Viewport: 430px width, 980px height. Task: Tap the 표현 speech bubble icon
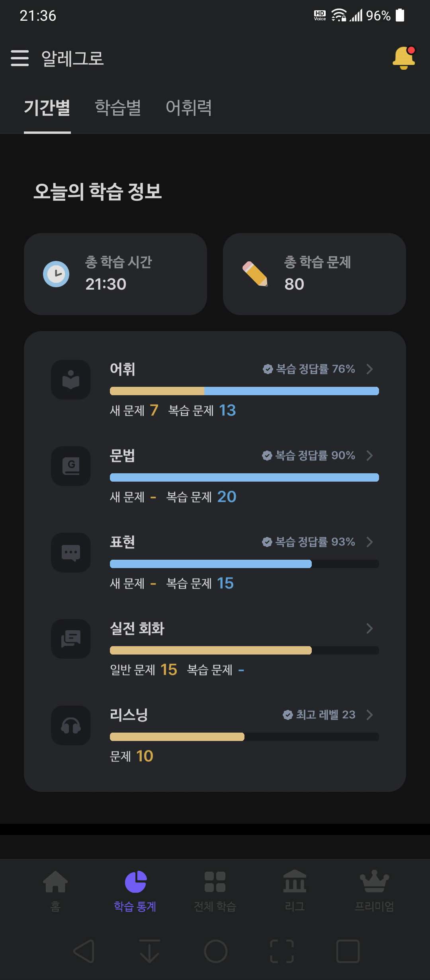(x=71, y=553)
